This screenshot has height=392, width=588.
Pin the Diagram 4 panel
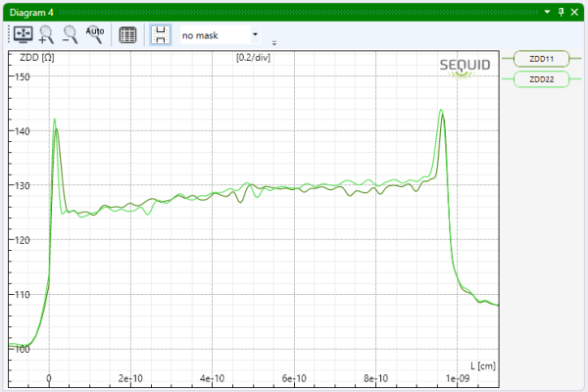tap(562, 12)
